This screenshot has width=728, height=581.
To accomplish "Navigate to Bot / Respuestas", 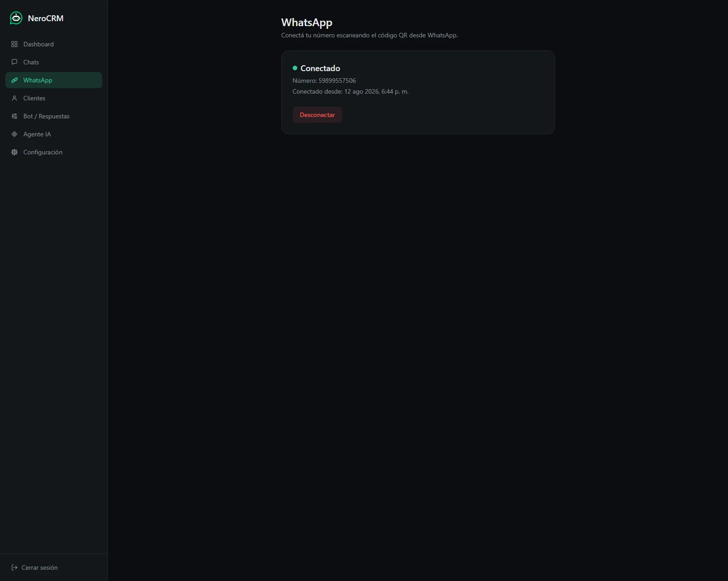I will [x=54, y=116].
